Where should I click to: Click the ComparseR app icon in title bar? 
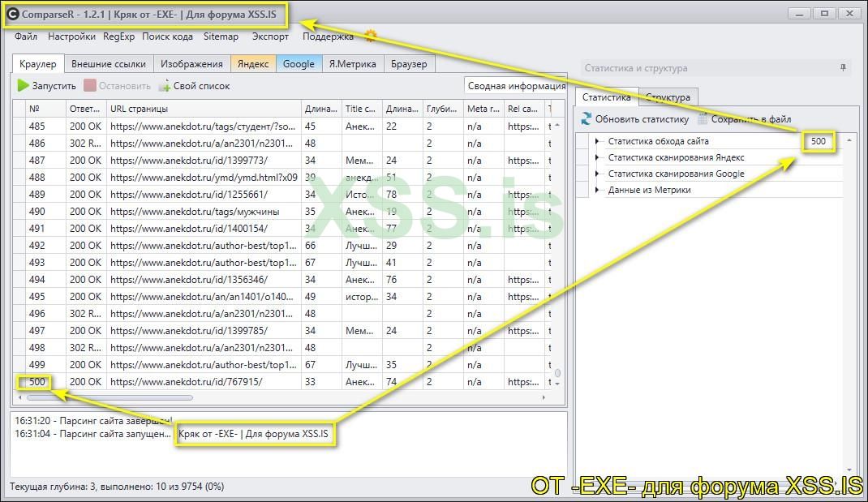click(13, 14)
